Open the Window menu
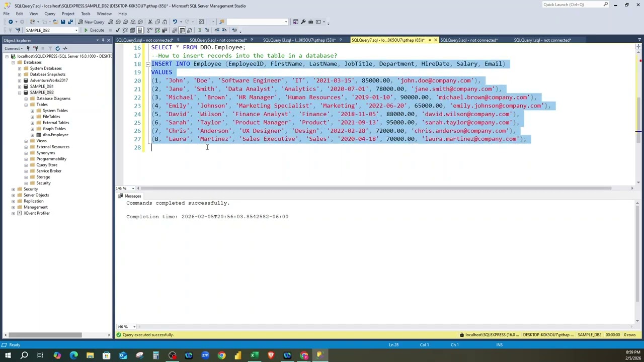The height and width of the screenshot is (362, 644). click(x=104, y=14)
